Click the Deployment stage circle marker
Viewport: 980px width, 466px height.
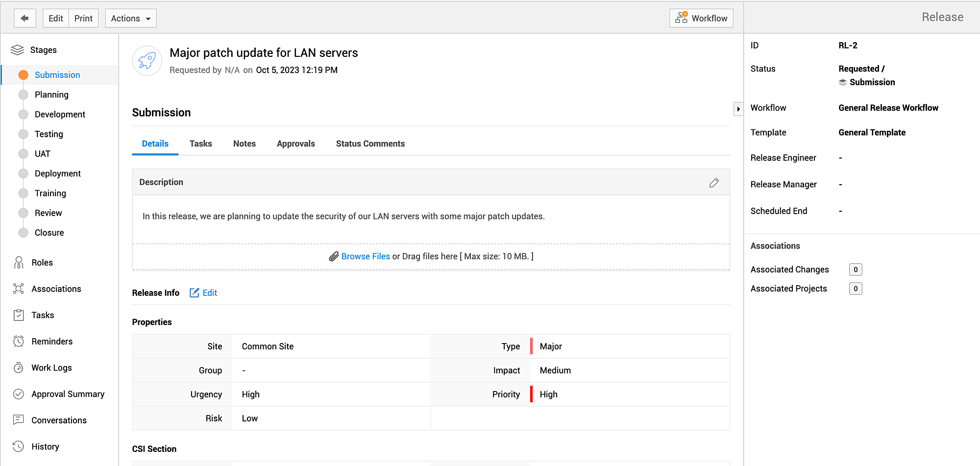point(23,173)
